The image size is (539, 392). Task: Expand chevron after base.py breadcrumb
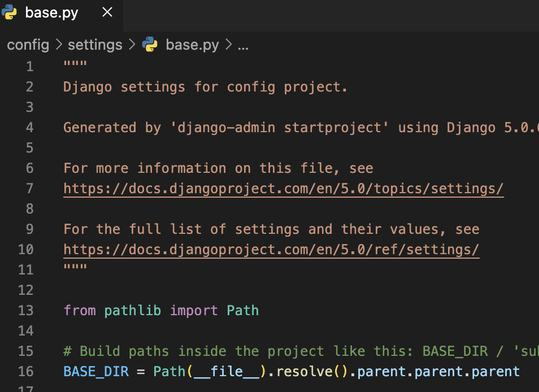228,45
